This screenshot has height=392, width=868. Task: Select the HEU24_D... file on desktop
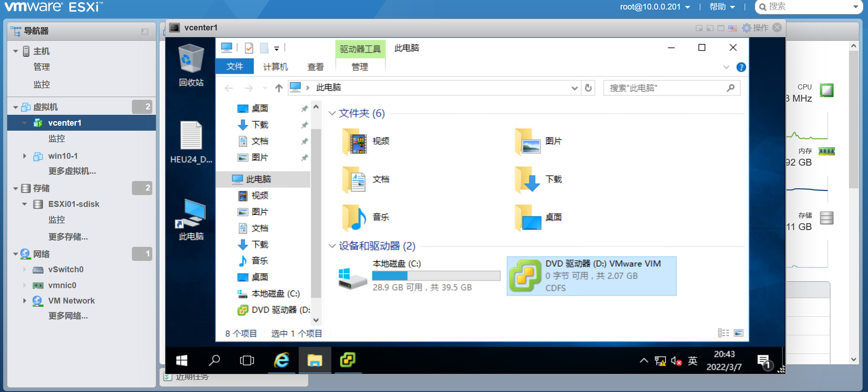coord(191,142)
